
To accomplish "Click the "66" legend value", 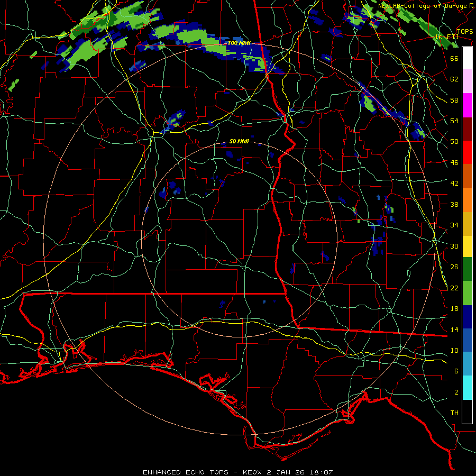I will pyautogui.click(x=454, y=58).
